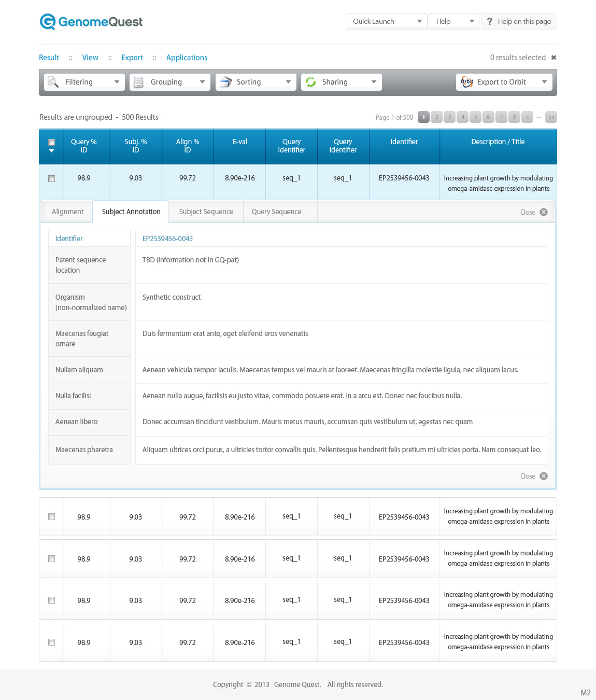Screen dimensions: 596x700
Task: Check the fourth result row checkbox
Action: coord(51,600)
